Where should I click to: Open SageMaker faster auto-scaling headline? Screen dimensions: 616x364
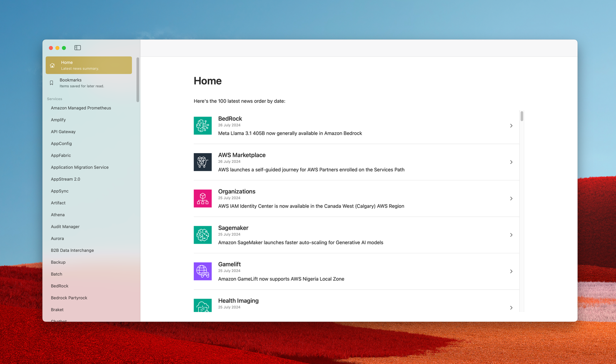(x=301, y=243)
